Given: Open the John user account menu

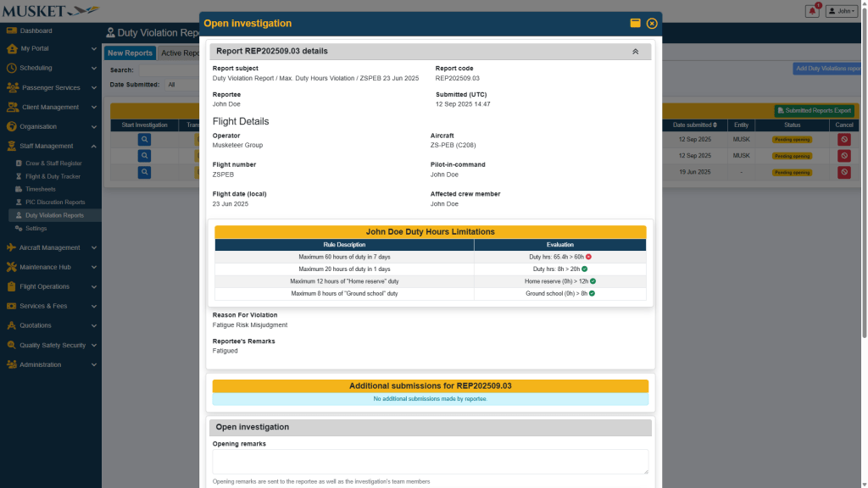Looking at the screenshot, I should tap(842, 11).
